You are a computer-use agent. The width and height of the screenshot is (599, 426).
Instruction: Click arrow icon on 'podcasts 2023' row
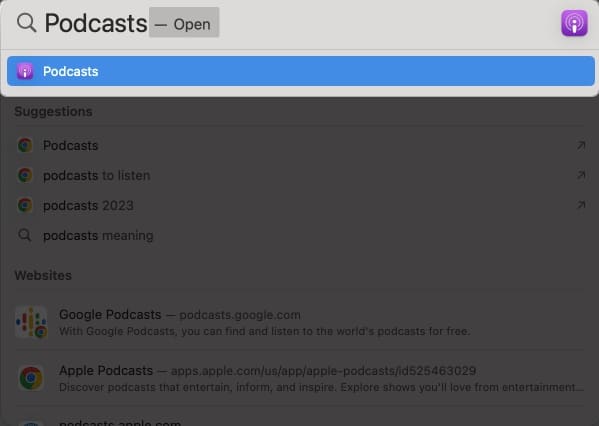point(581,206)
